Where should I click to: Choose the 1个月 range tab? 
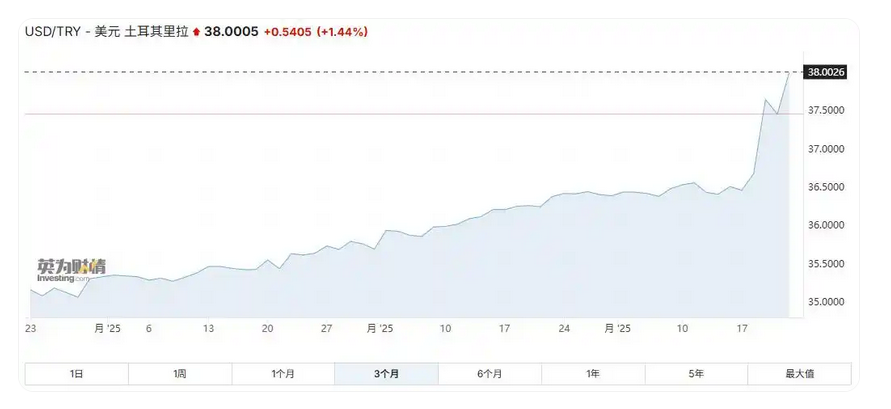(283, 373)
